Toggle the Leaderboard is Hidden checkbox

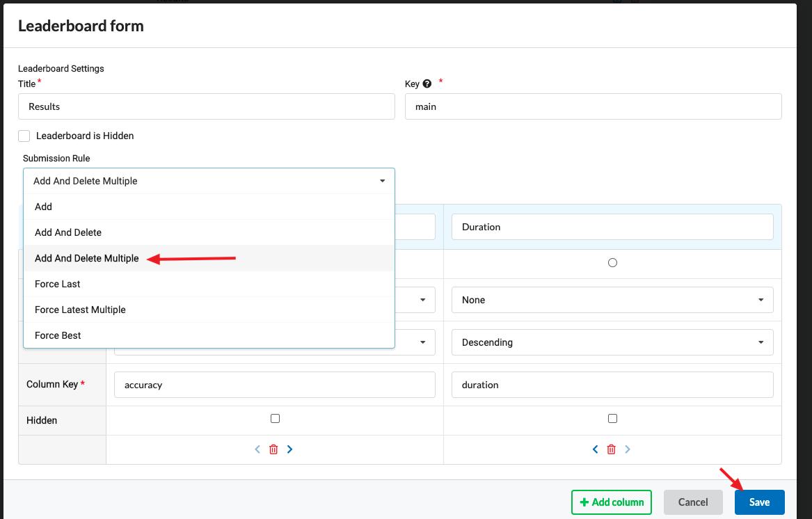(24, 136)
